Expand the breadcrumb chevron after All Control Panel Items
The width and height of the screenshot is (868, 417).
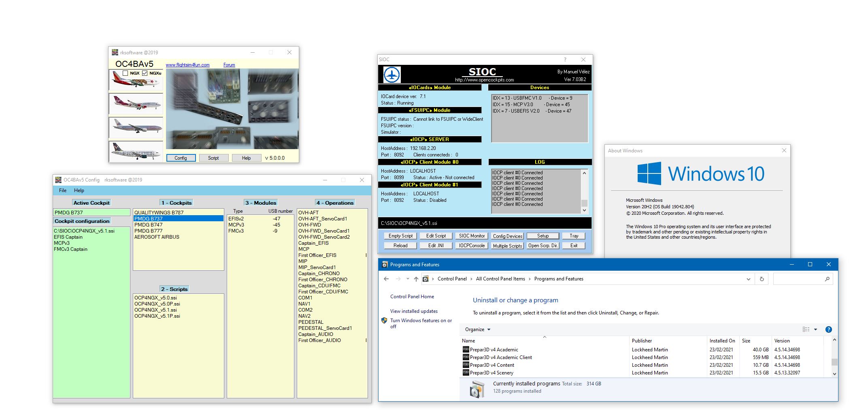[x=530, y=279]
